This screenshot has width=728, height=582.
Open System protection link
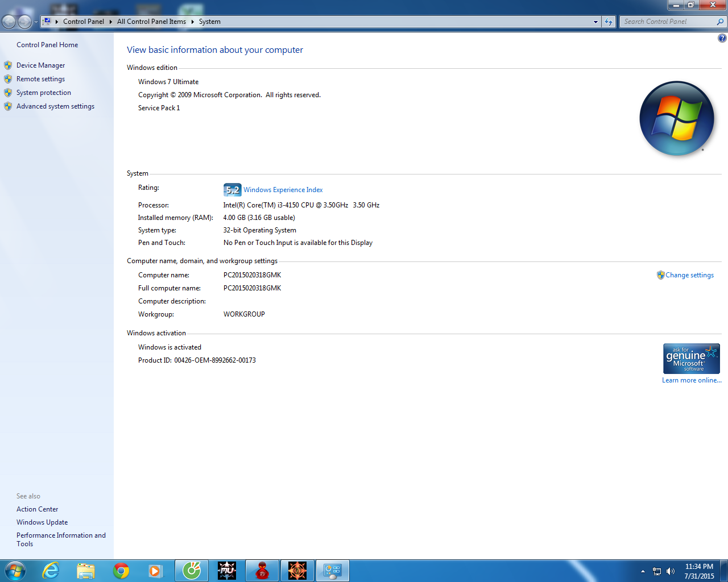coord(44,93)
